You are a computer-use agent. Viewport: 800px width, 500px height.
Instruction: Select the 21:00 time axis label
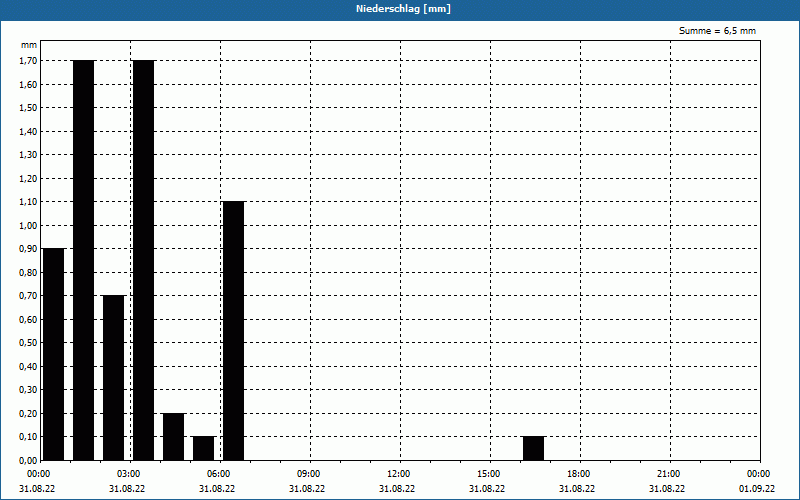(x=668, y=474)
